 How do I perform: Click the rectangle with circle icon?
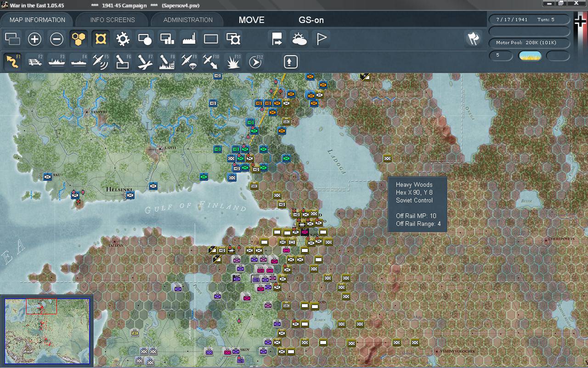(x=145, y=39)
